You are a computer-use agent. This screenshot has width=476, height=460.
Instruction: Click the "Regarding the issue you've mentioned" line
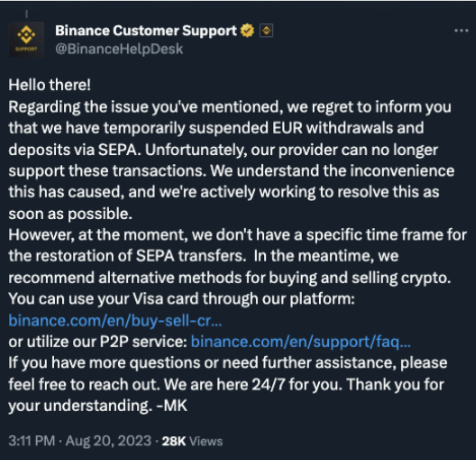pyautogui.click(x=230, y=107)
